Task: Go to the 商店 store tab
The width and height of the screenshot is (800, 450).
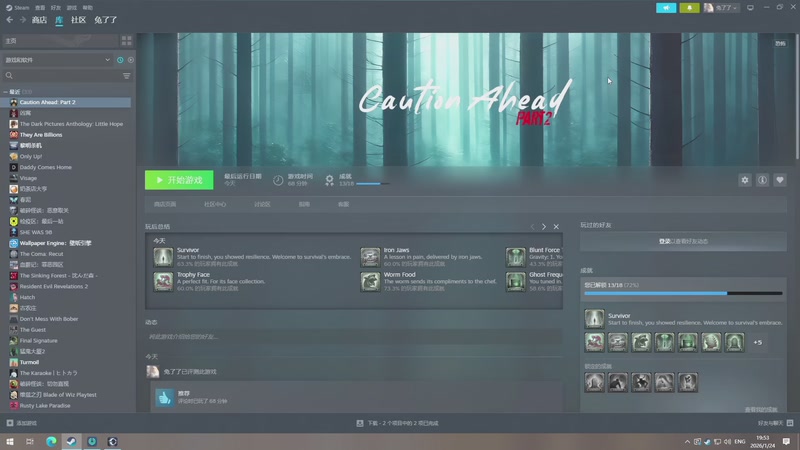Action: pos(39,20)
